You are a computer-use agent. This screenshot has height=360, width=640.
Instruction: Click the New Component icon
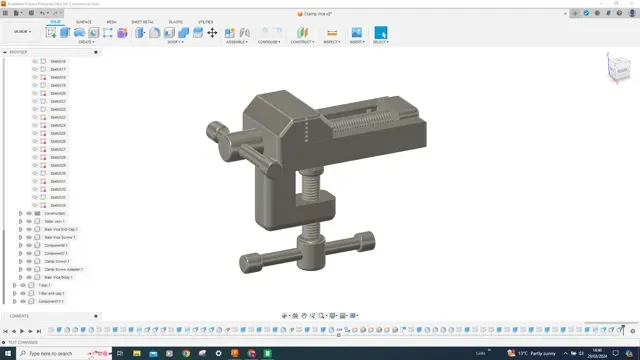230,33
